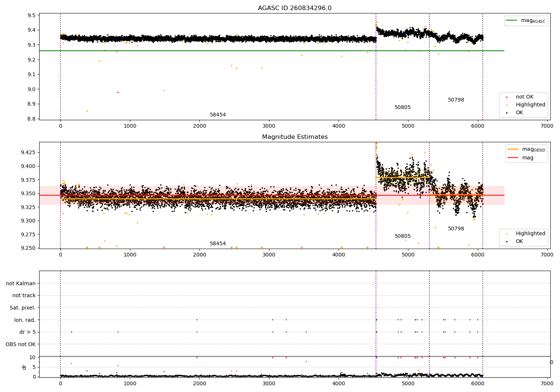The image size is (560, 392).
Task: Click the "10" tick on the dr axis
Action: click(32, 357)
